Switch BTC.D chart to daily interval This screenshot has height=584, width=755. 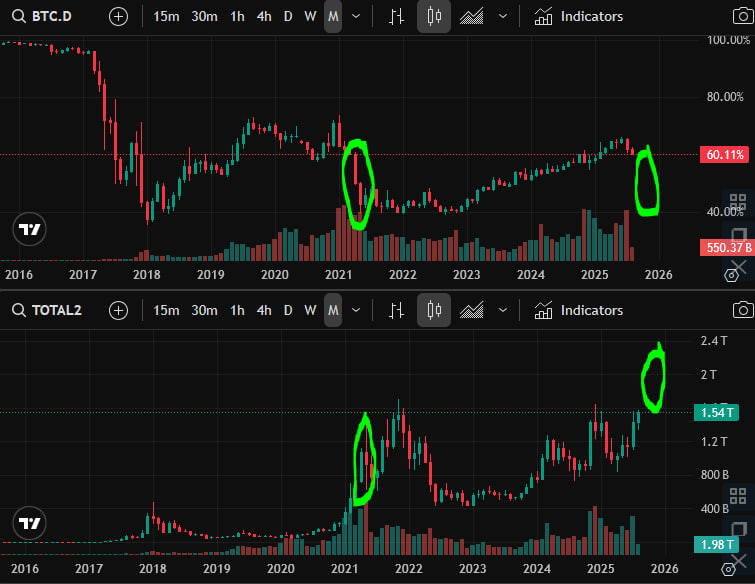pos(288,16)
